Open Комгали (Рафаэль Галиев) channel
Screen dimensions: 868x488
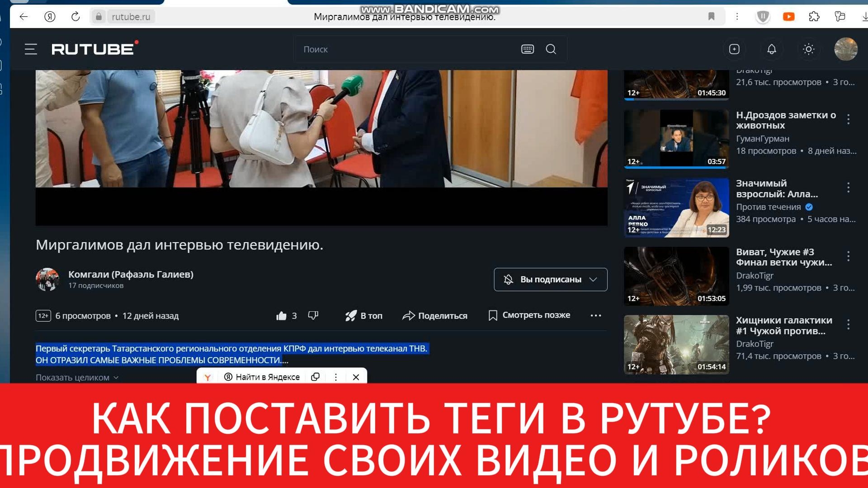pos(131,274)
